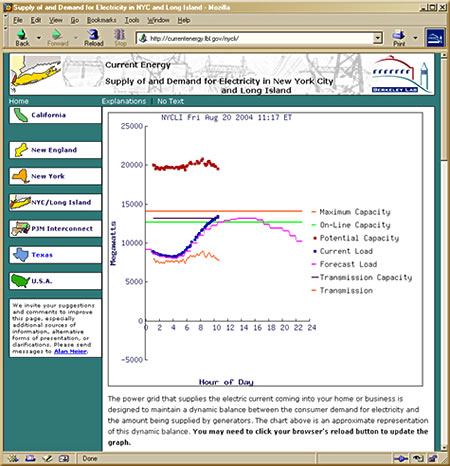Image resolution: width=450 pixels, height=466 pixels.
Task: Click the security padlock icon in status bar
Action: pos(433,459)
